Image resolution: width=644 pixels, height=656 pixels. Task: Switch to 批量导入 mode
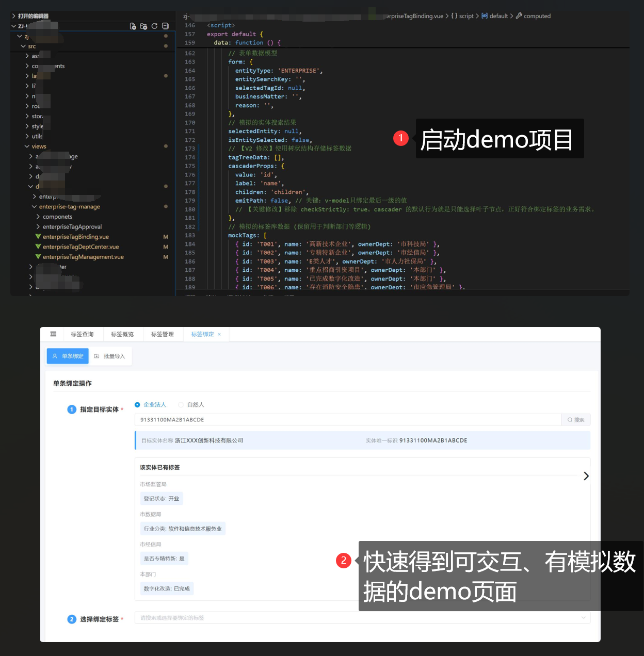click(x=110, y=356)
